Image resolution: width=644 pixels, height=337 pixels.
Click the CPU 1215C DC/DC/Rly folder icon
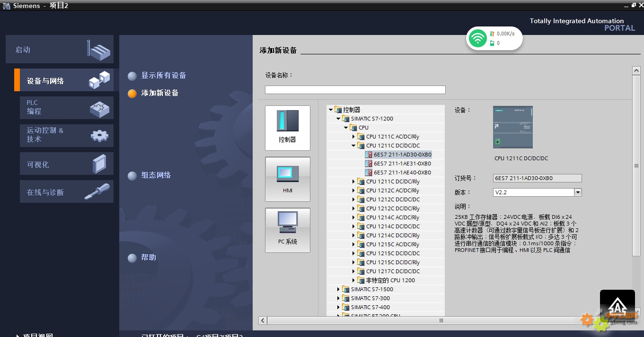click(x=361, y=262)
